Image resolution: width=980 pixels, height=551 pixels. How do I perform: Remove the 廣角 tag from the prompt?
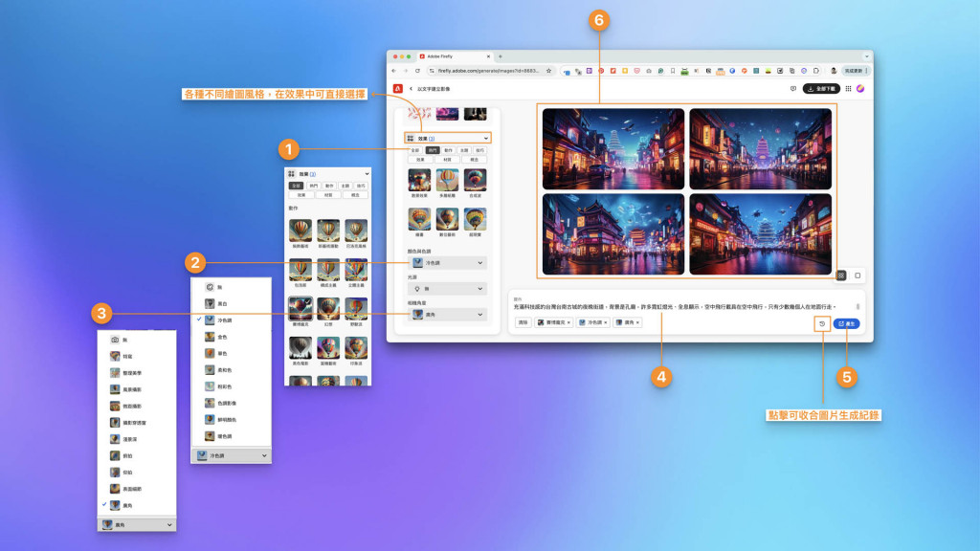637,322
